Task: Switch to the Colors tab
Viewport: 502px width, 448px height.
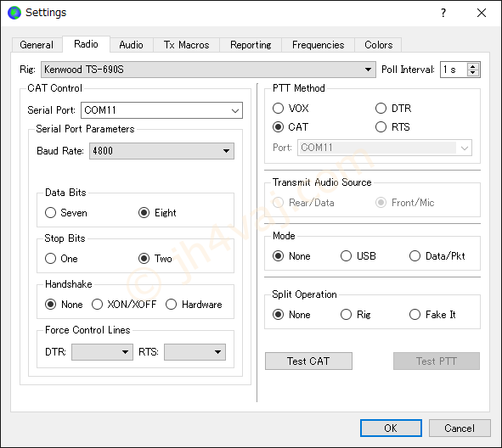Action: click(378, 45)
